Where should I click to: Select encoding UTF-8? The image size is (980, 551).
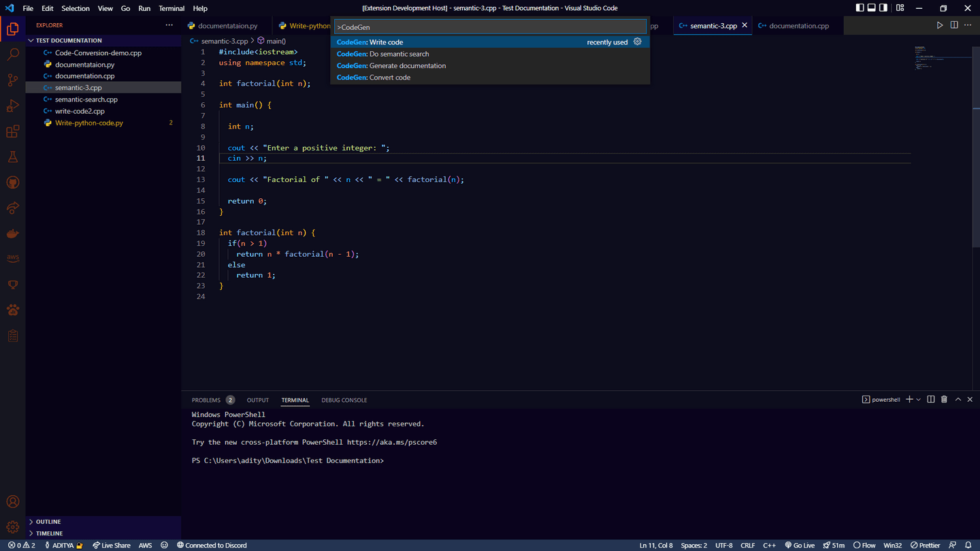[x=723, y=546]
